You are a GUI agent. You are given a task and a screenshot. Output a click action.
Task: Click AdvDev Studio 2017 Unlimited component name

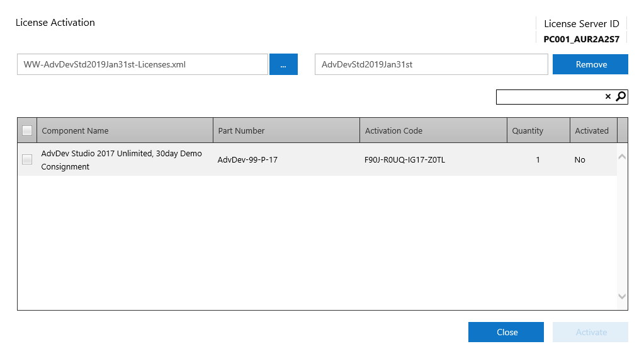[121, 159]
